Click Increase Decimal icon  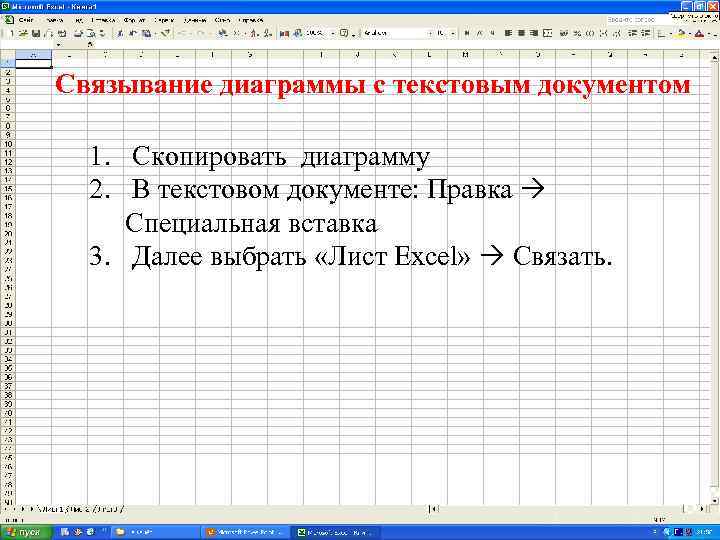(604, 33)
